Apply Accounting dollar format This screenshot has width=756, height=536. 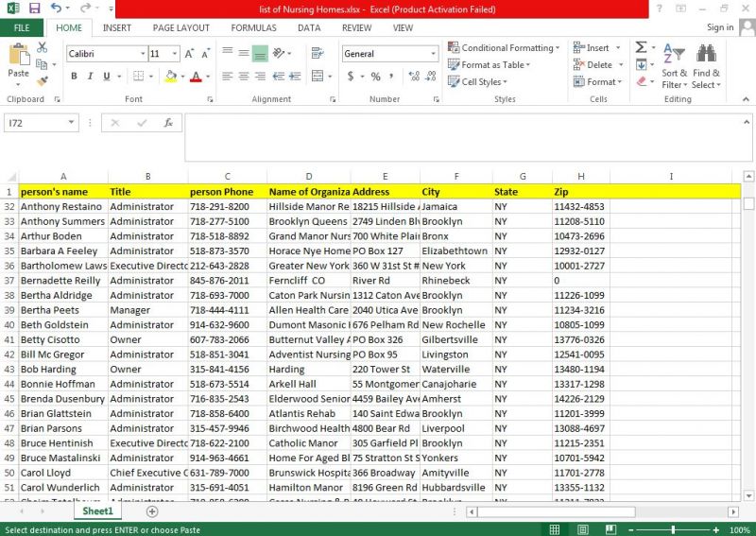pos(351,76)
